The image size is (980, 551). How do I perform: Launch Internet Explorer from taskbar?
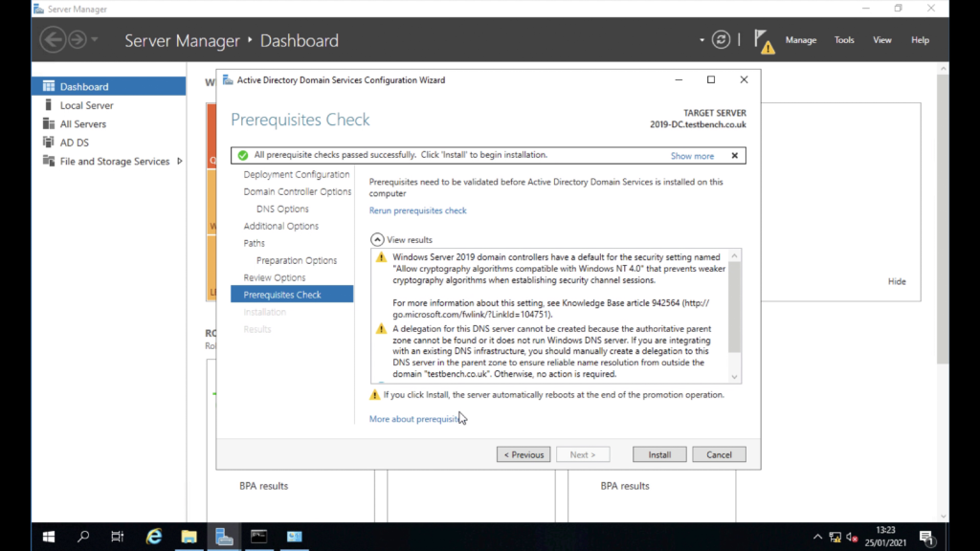(154, 537)
